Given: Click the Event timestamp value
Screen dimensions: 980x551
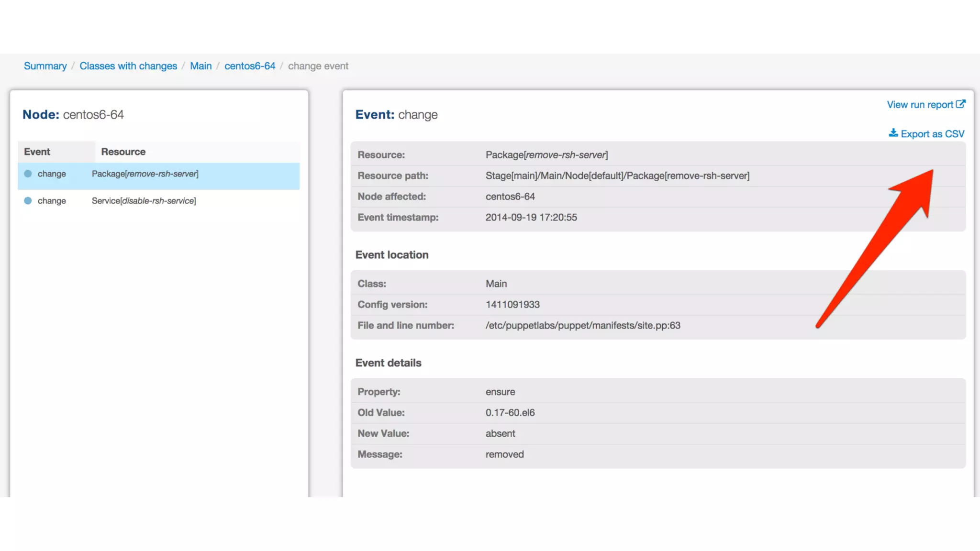Looking at the screenshot, I should click(531, 217).
